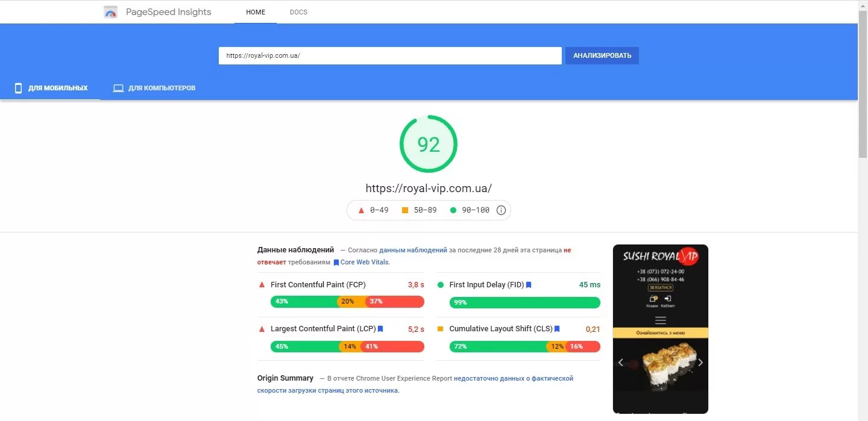Image resolution: width=868 pixels, height=421 pixels.
Task: Click the CLS value "0,21"
Action: pos(593,329)
